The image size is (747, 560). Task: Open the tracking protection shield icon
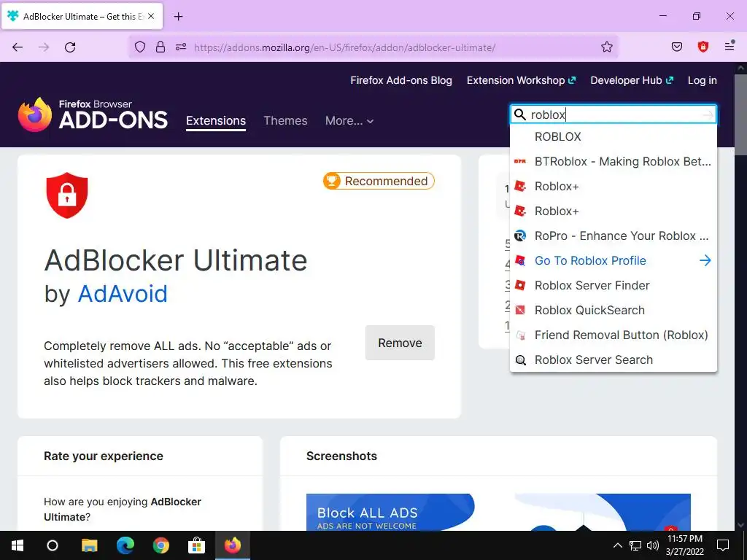pos(139,47)
